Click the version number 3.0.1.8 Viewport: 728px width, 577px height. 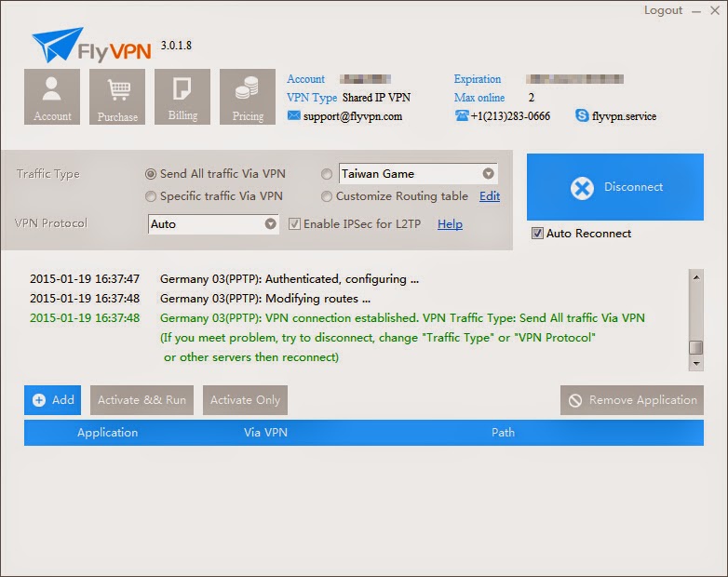(176, 46)
